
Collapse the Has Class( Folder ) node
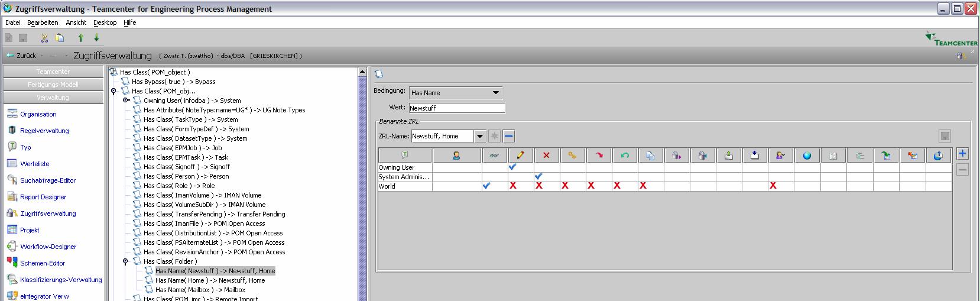[125, 261]
